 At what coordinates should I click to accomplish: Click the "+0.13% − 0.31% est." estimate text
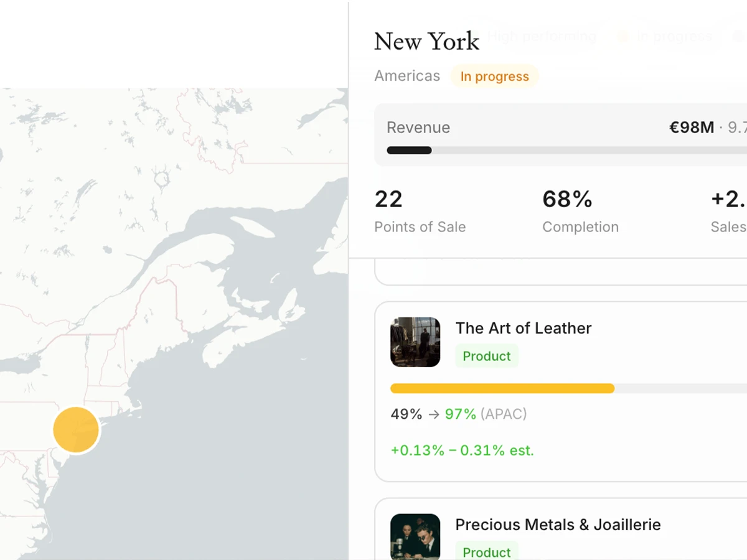click(461, 450)
